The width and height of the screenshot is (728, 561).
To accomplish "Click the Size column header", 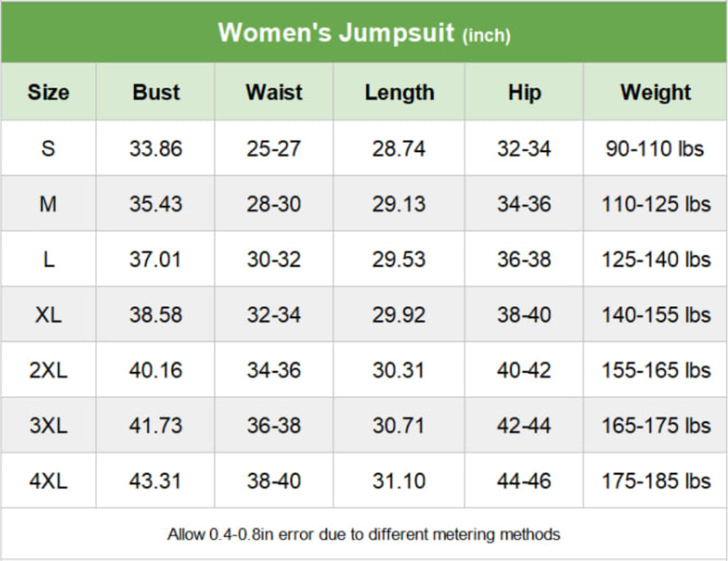I will (x=48, y=92).
